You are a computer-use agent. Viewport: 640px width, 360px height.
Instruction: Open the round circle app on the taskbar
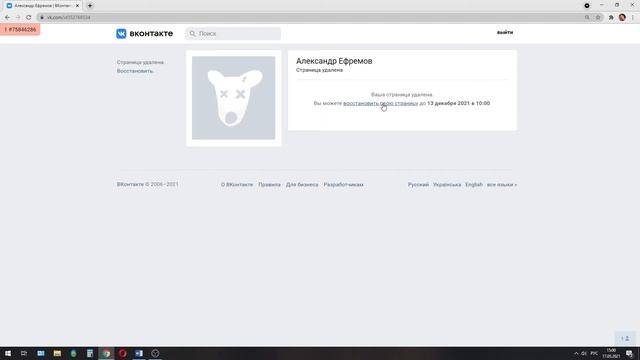pyautogui.click(x=155, y=353)
